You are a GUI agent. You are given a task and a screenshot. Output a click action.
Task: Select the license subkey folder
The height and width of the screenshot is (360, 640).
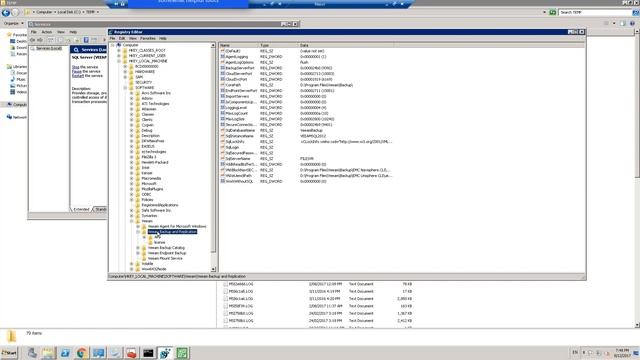(x=159, y=242)
